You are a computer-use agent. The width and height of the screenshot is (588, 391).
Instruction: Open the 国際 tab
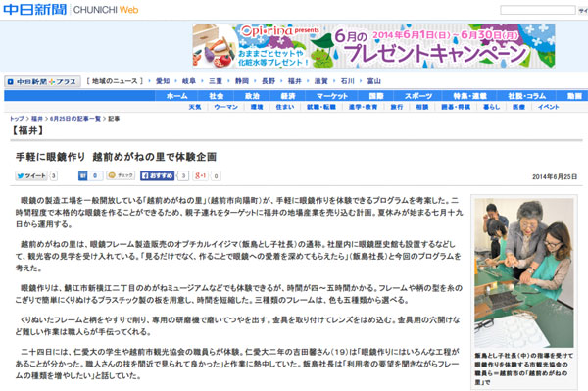click(x=375, y=96)
